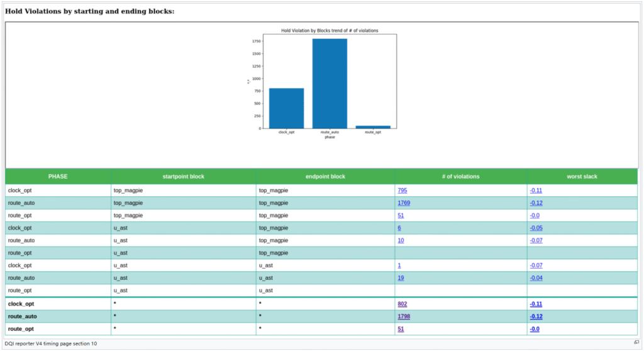Open the 6 violations link

tap(399, 228)
